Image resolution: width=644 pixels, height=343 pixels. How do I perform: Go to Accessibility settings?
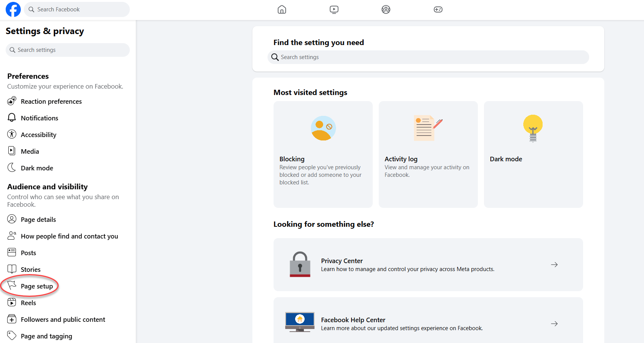click(x=38, y=135)
